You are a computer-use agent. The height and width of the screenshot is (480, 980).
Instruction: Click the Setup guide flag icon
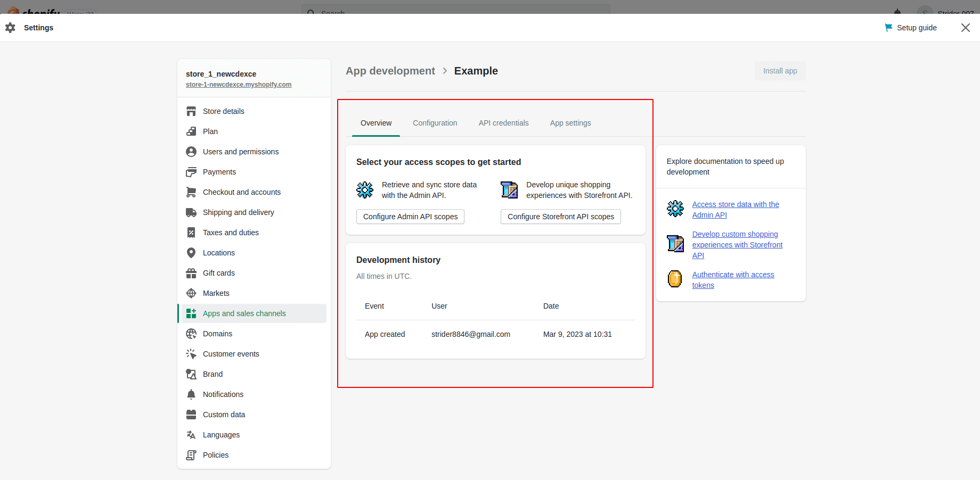click(888, 28)
